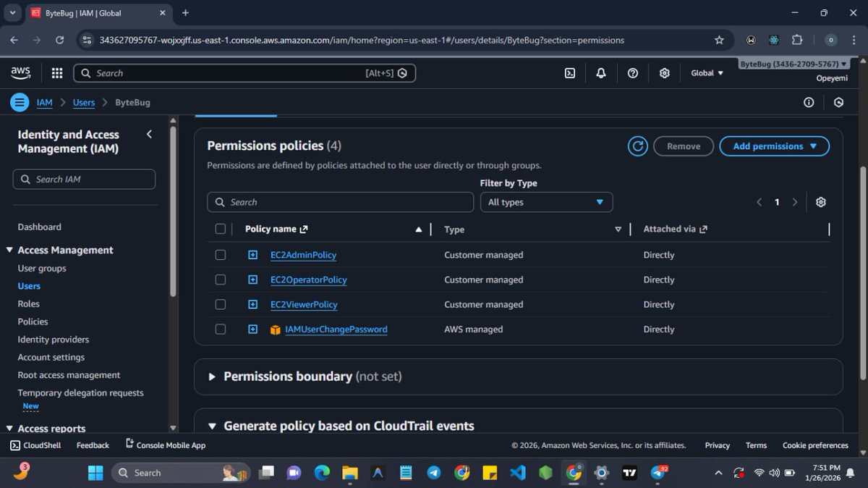Open the AWS home logo
Screen dimensions: 868x488
click(x=20, y=72)
